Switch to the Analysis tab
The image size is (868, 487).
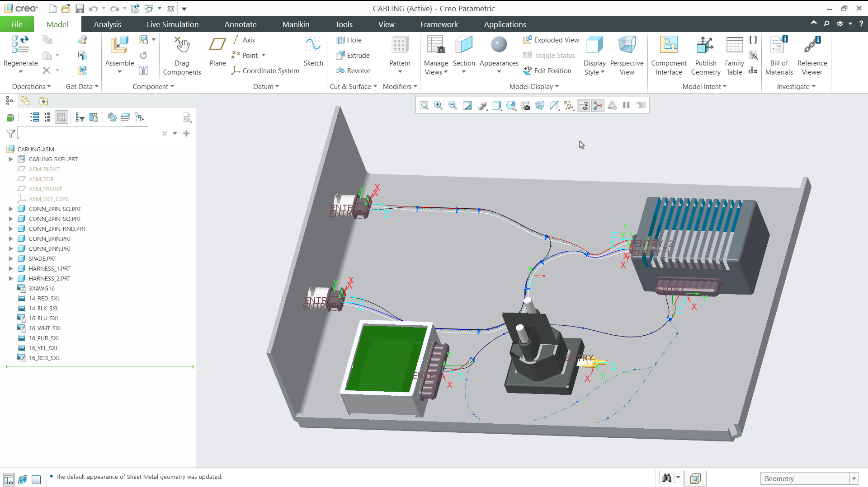coord(107,24)
